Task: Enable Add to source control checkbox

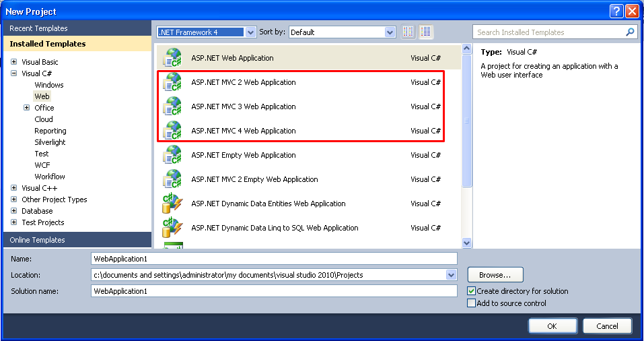Action: coord(472,303)
